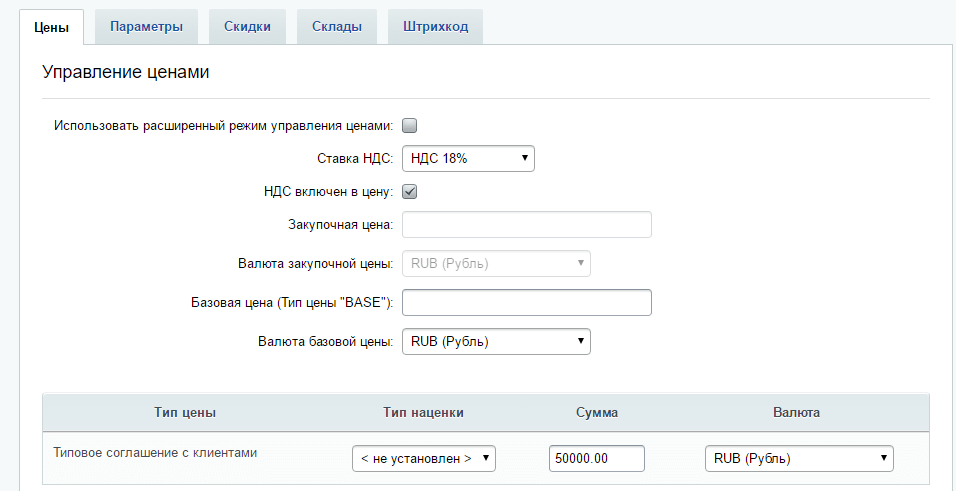Open the Тип наценки dropdown in the table row
The width and height of the screenshot is (956, 491).
[424, 459]
